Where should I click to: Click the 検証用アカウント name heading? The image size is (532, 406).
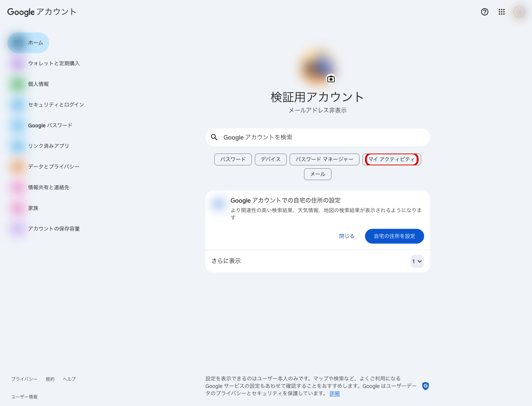318,97
